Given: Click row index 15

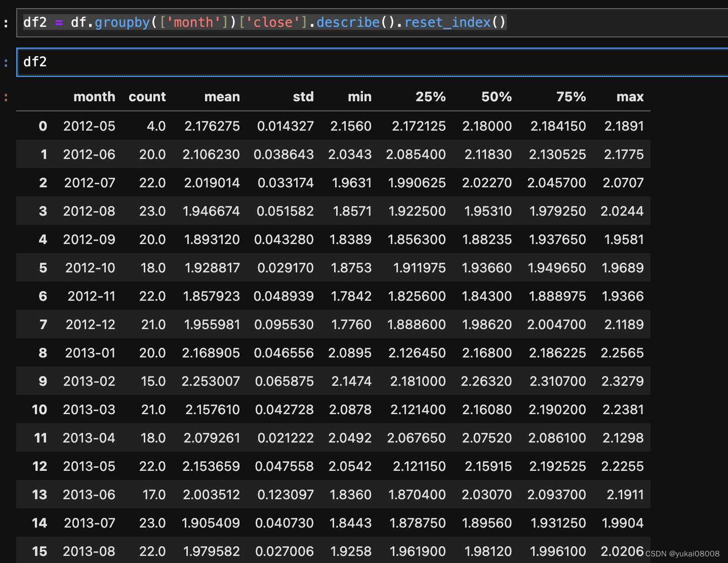Looking at the screenshot, I should (x=39, y=551).
